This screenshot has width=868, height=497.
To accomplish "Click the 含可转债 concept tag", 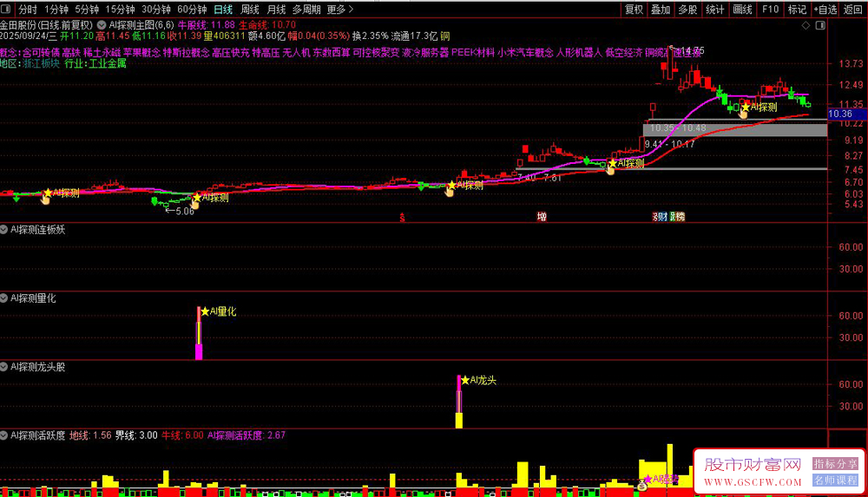I will coord(41,53).
